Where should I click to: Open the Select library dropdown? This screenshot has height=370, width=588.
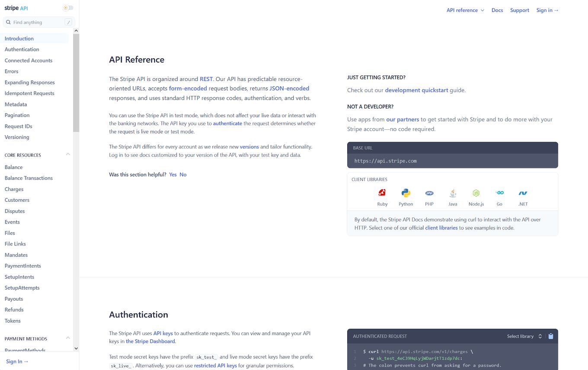point(524,336)
